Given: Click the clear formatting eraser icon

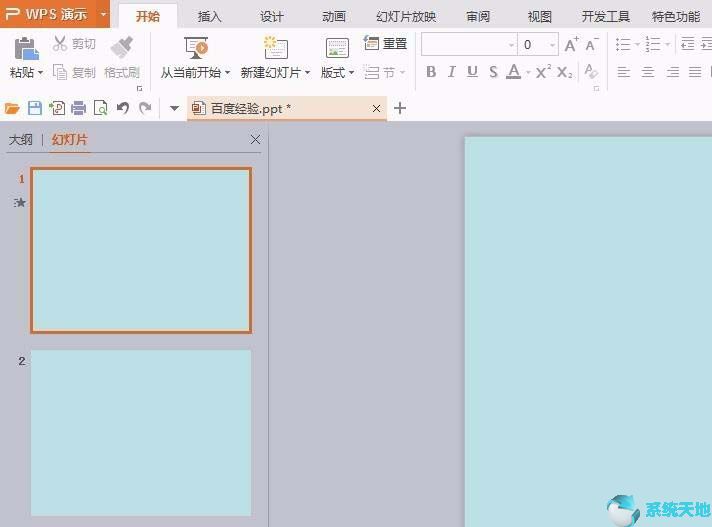Looking at the screenshot, I should point(591,71).
